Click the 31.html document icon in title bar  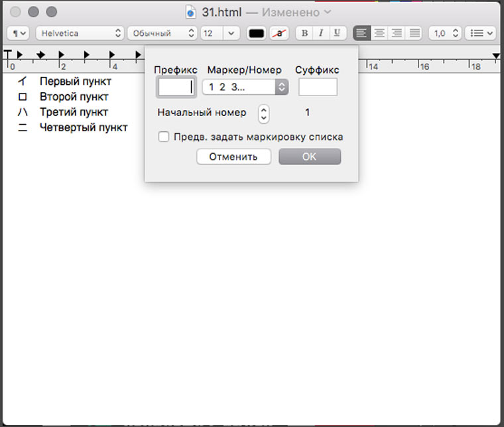[190, 12]
